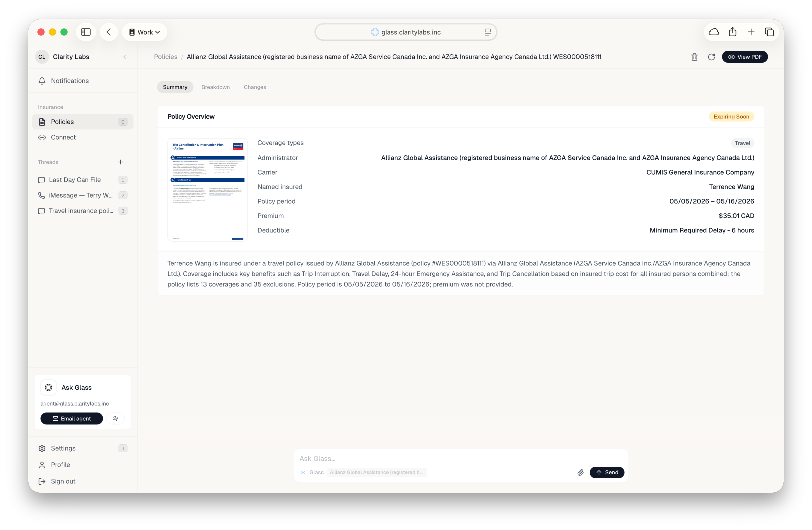Add a new thread with plus icon
Viewport: 812px width, 530px height.
[120, 162]
